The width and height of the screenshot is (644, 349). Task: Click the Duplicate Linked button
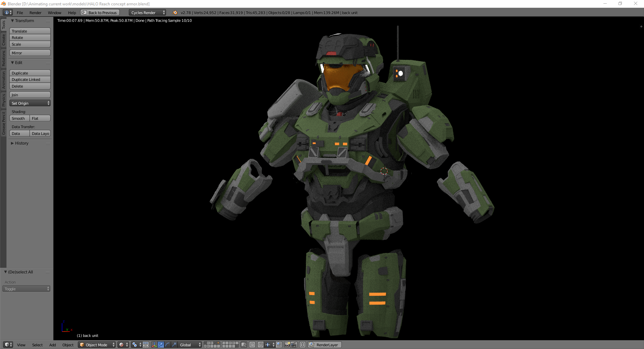point(30,80)
